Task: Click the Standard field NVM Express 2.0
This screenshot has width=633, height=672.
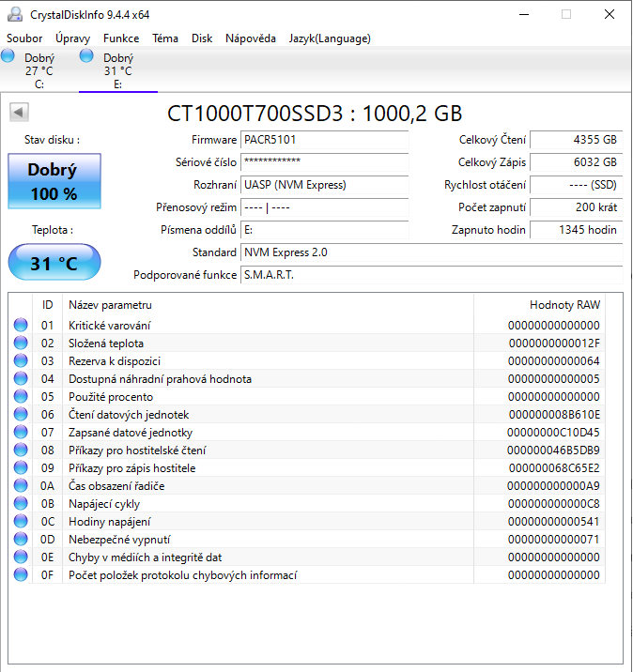Action: click(431, 252)
